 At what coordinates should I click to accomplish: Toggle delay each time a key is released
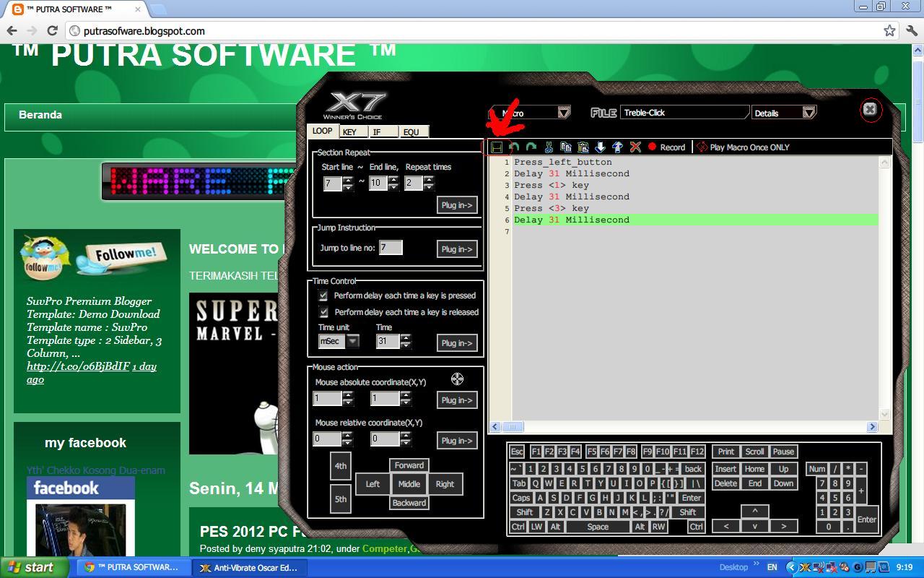pyautogui.click(x=323, y=312)
